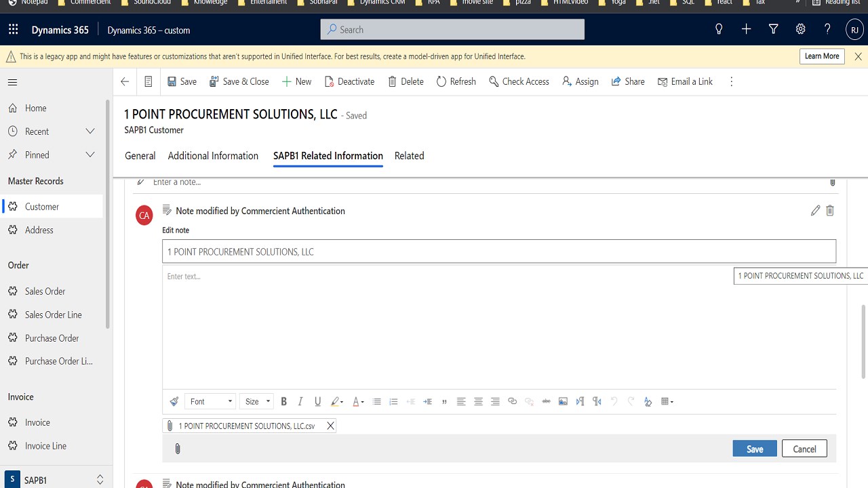This screenshot has width=868, height=488.
Task: Open the RJ user account avatar
Action: (854, 30)
